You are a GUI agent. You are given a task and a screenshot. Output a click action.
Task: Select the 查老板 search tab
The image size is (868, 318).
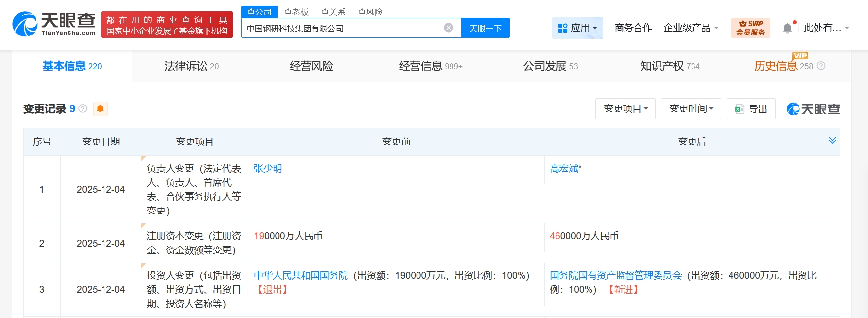tap(296, 12)
